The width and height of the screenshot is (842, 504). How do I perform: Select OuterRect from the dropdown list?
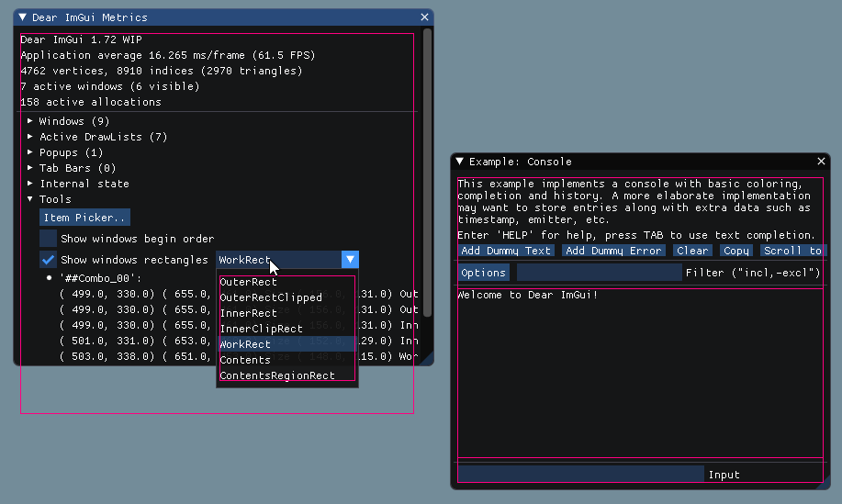248,282
